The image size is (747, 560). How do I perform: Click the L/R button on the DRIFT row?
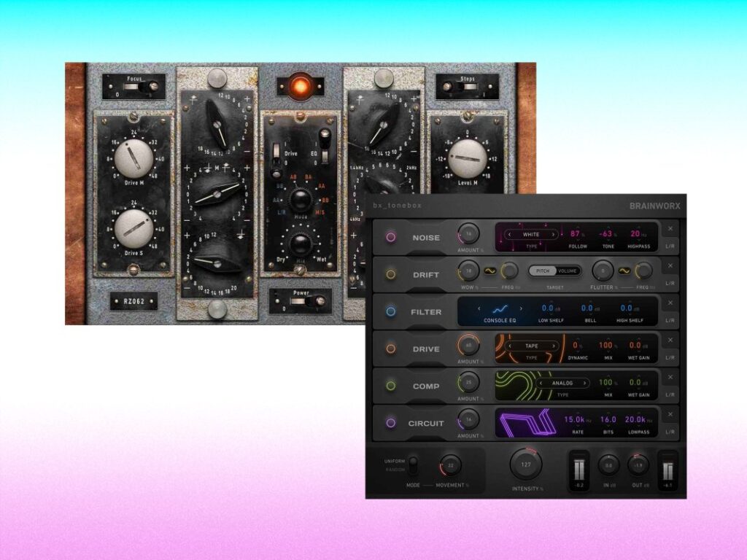click(x=670, y=284)
